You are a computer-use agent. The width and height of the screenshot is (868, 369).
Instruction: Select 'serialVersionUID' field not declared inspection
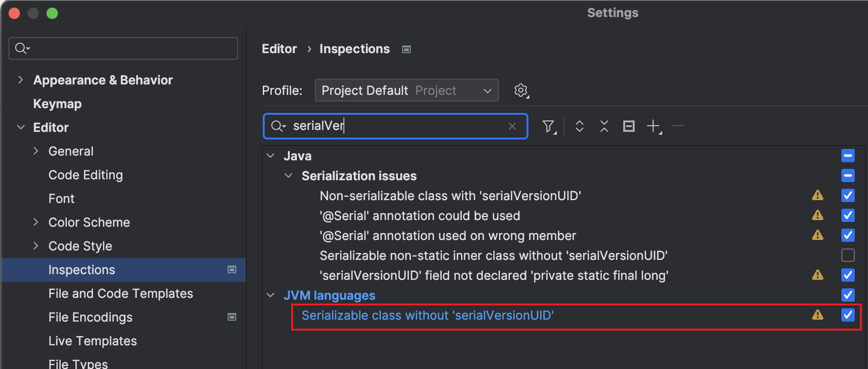(x=494, y=276)
